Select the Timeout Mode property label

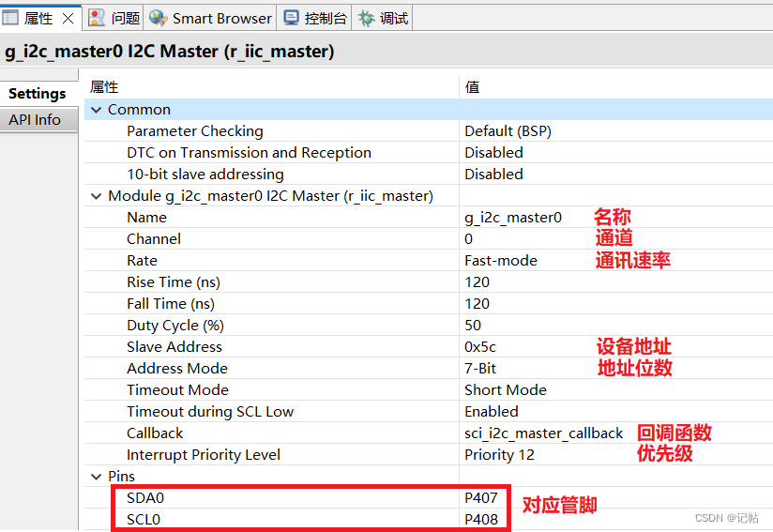(x=177, y=390)
